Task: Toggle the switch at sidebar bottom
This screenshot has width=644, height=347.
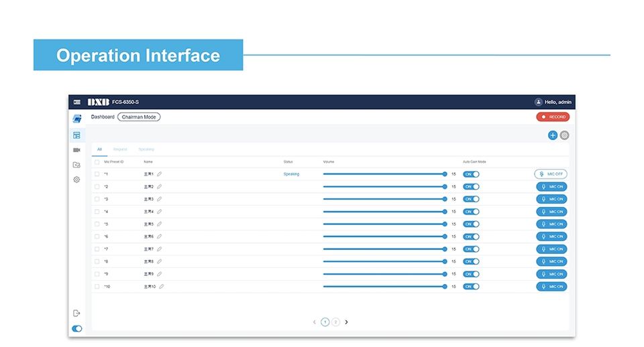Action: (x=76, y=328)
